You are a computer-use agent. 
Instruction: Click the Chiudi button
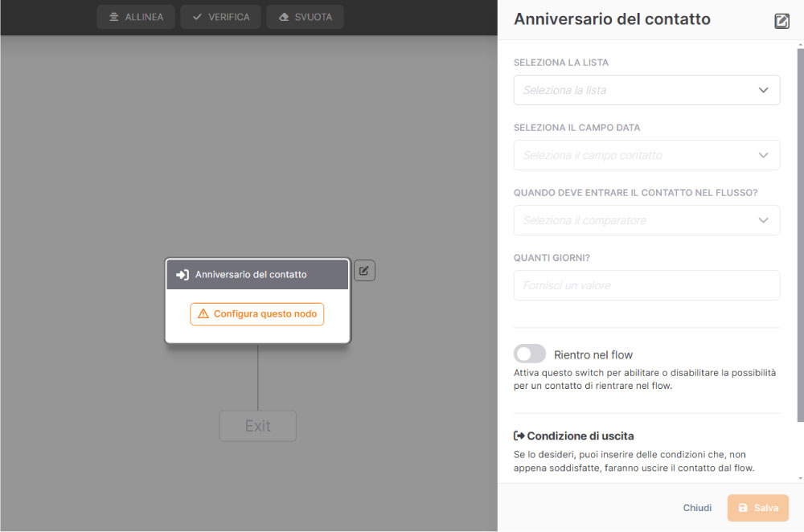pyautogui.click(x=697, y=508)
